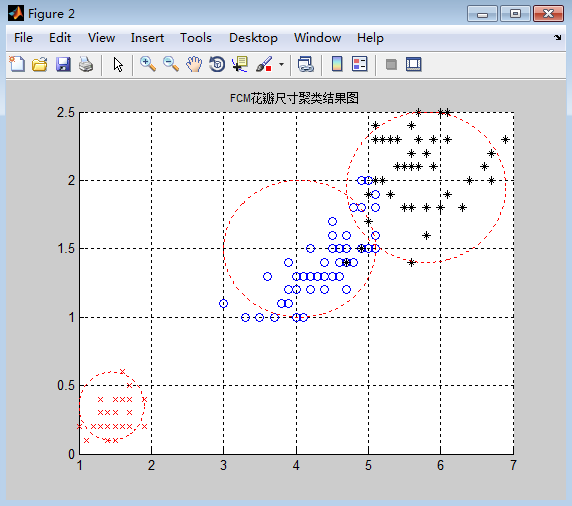Toggle the Edit Plot arrow pointer
This screenshot has height=506, width=572.
click(x=118, y=65)
